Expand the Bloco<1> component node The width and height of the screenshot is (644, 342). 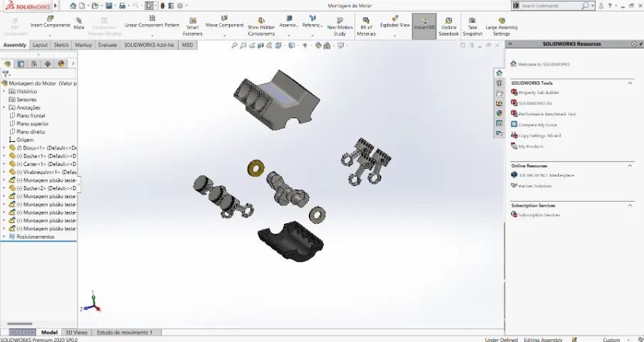pyautogui.click(x=4, y=147)
